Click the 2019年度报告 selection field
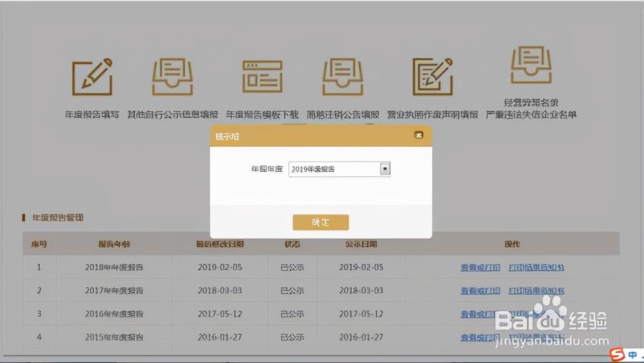The width and height of the screenshot is (644, 363). [339, 169]
